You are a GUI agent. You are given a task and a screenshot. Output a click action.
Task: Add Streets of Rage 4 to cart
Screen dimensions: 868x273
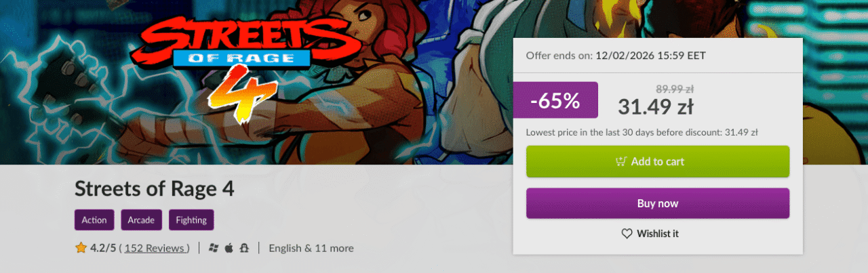coord(658,161)
